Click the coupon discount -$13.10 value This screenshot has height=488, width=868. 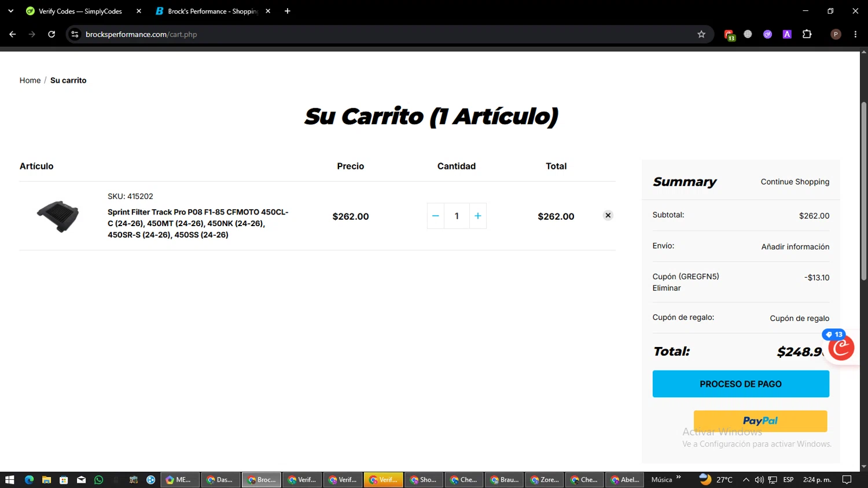[x=816, y=278]
